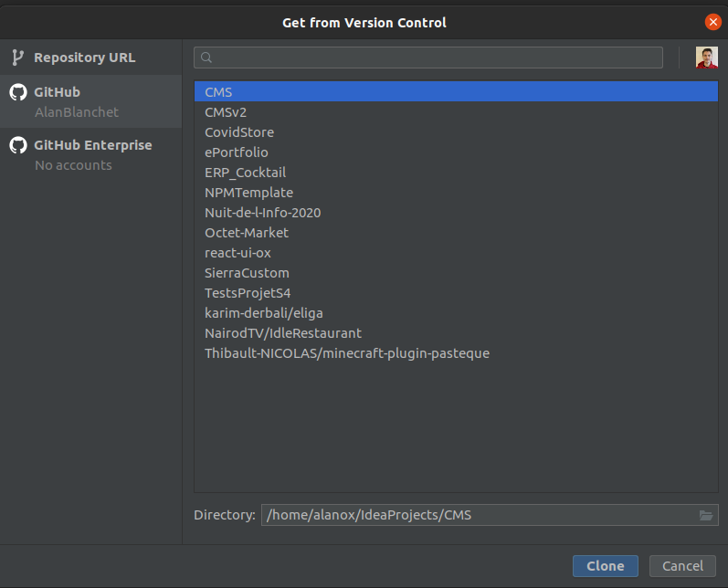Screen dimensions: 728x588
Task: Choose the react-ui-ox repository
Action: (237, 253)
